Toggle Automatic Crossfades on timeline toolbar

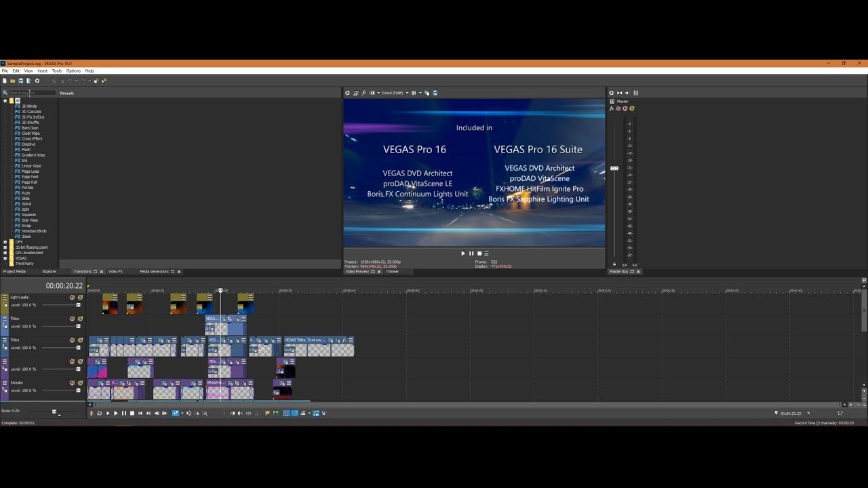click(x=294, y=413)
